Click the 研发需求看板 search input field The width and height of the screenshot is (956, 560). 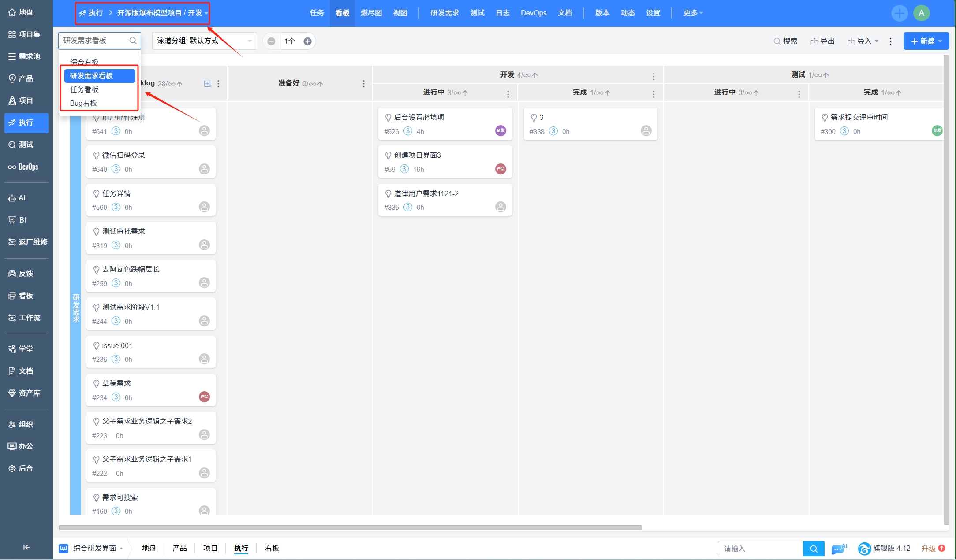(x=95, y=41)
